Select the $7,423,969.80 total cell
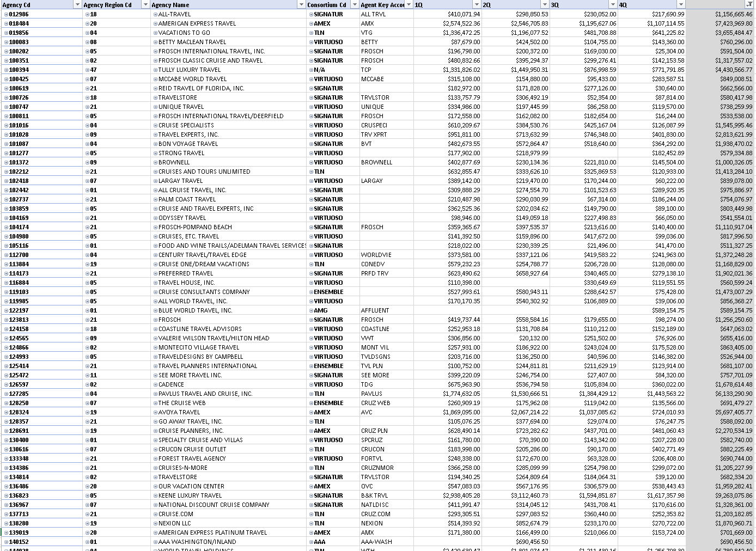This screenshot has height=551, width=756. click(720, 23)
